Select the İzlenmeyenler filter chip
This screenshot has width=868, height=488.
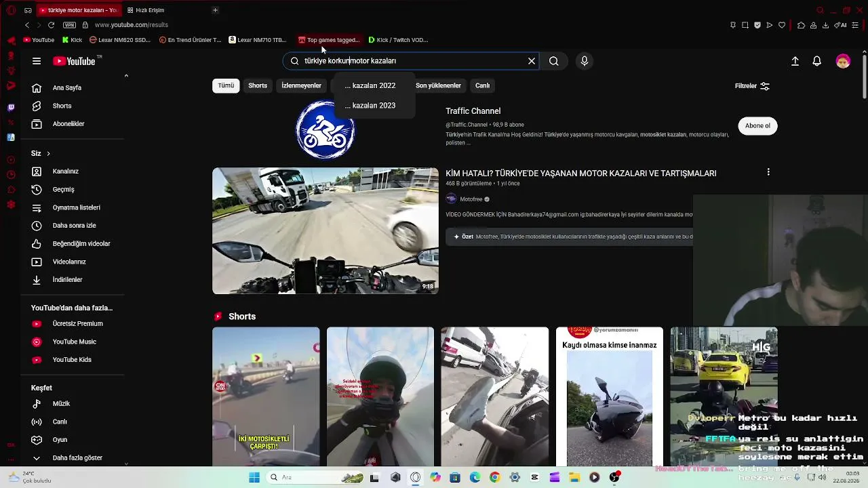coord(301,85)
